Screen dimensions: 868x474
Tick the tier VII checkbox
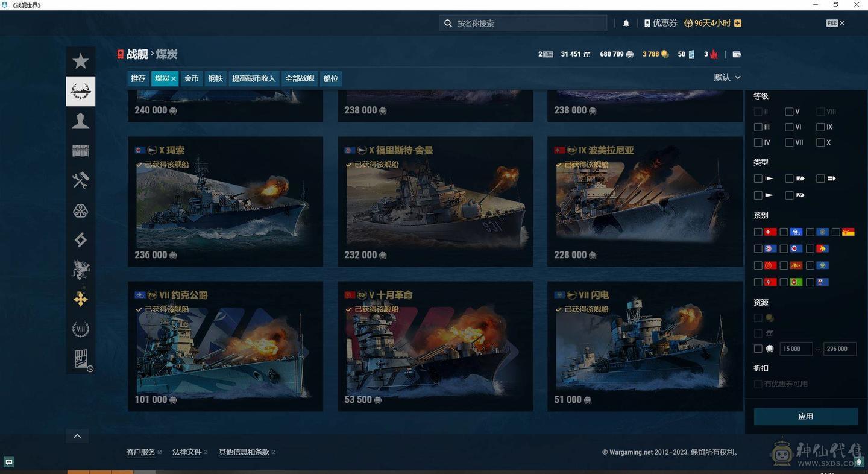coord(789,143)
